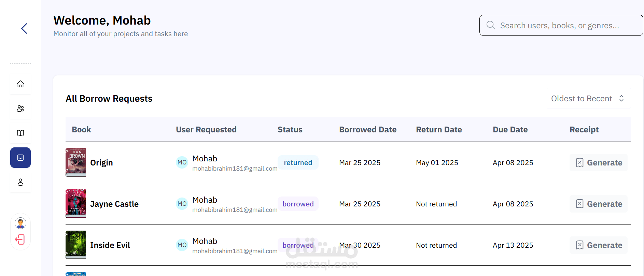Generate the receipt for Inside Evil

click(599, 245)
